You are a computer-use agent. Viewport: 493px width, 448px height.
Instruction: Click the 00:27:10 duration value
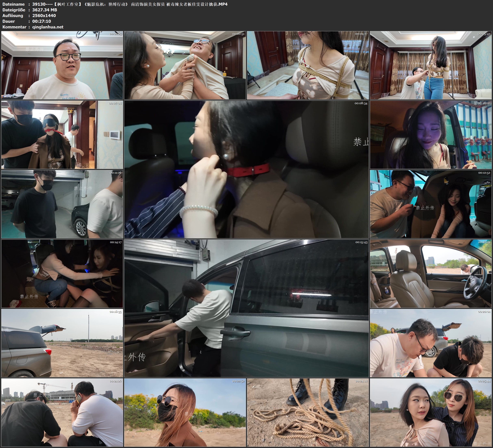point(42,21)
